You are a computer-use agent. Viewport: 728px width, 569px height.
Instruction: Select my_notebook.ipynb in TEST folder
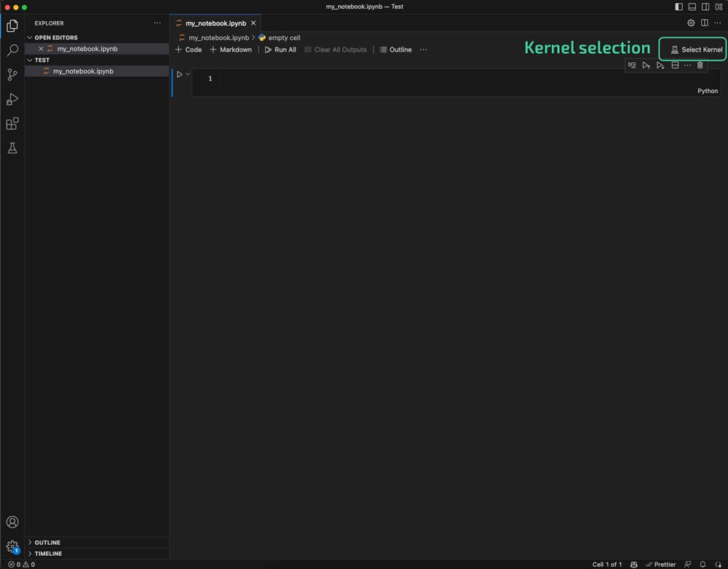[97, 71]
